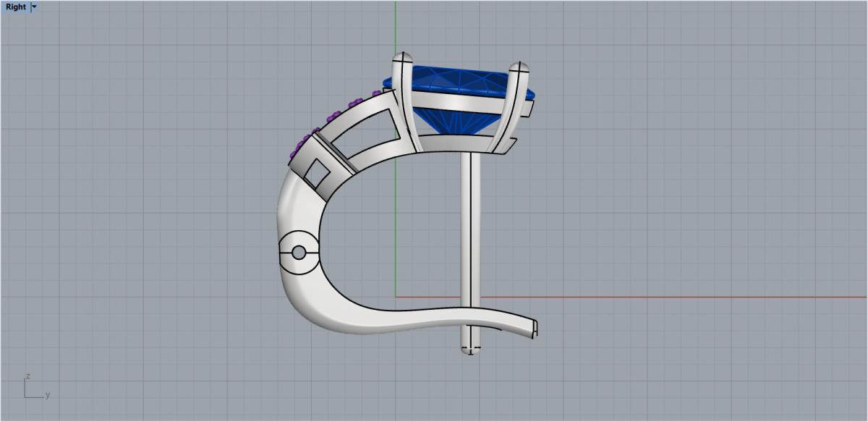Click the rounded bottom tip of post
The width and height of the screenshot is (868, 422).
pos(471,352)
